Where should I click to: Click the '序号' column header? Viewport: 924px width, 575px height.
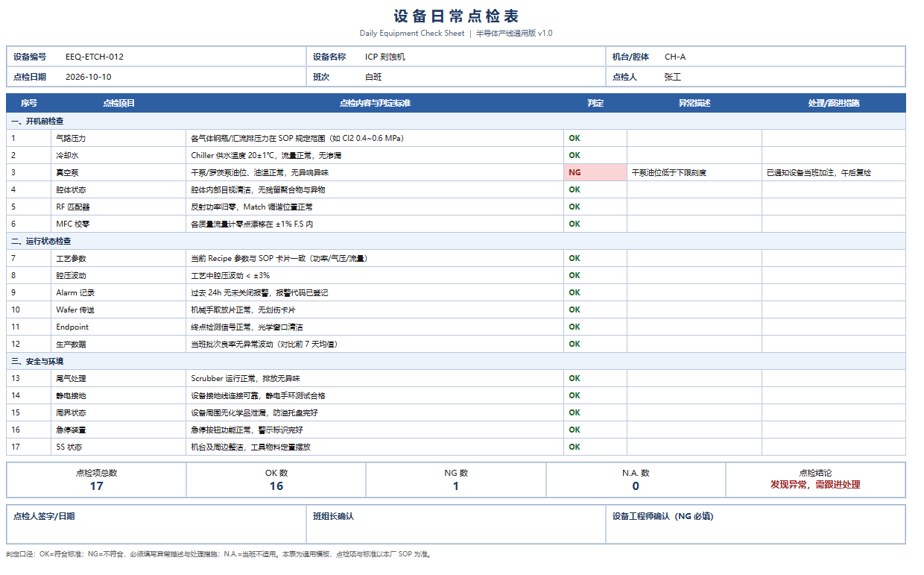[29, 103]
